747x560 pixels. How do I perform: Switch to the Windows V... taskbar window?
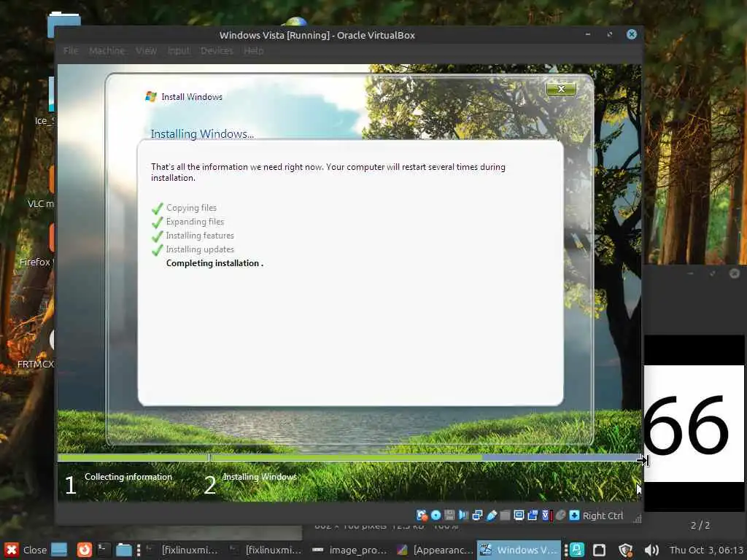point(519,550)
